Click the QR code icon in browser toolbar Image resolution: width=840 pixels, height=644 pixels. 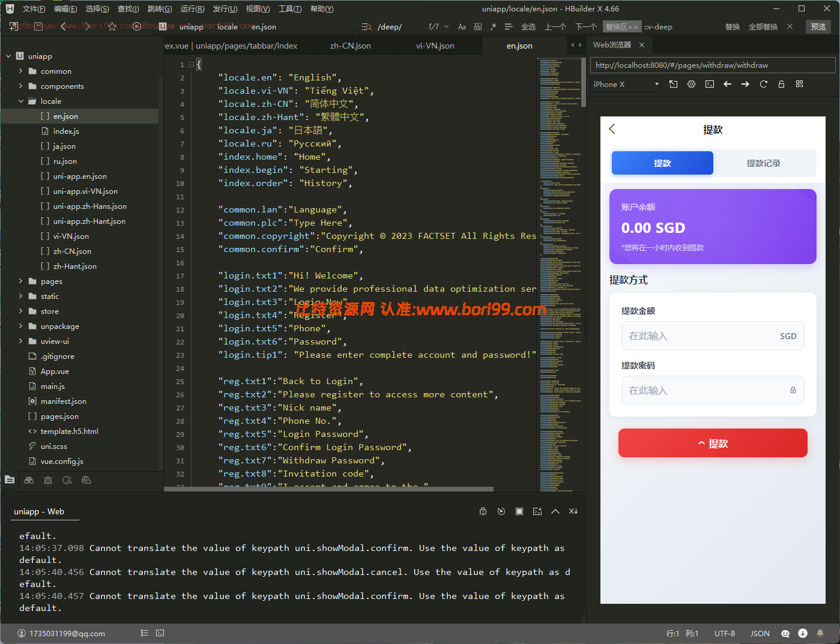point(799,84)
